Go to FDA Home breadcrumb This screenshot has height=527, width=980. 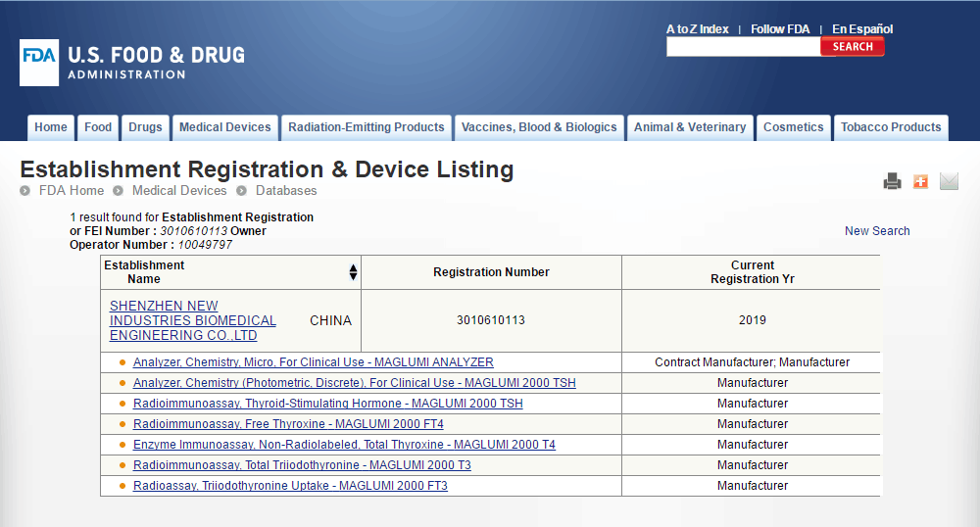(x=72, y=190)
